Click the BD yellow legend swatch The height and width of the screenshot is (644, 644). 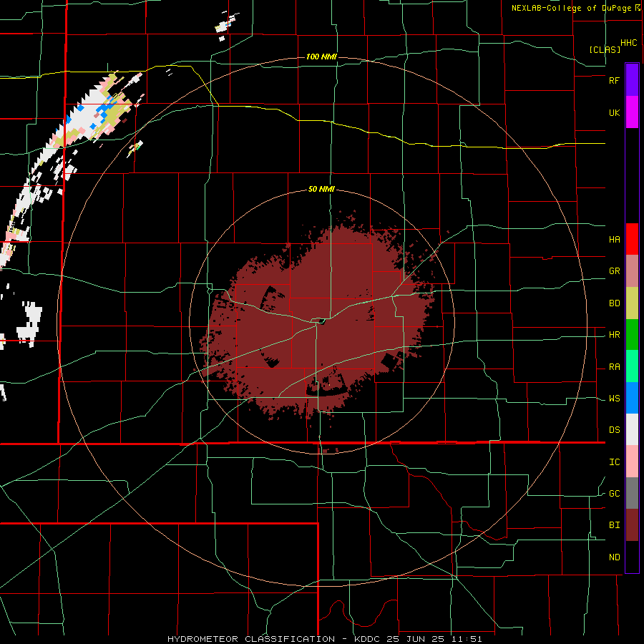click(632, 303)
